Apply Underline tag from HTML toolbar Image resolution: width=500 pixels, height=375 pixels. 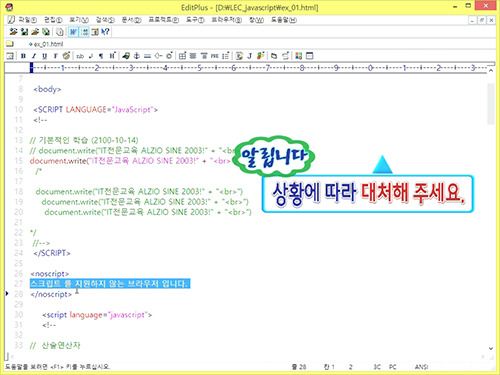point(44,56)
